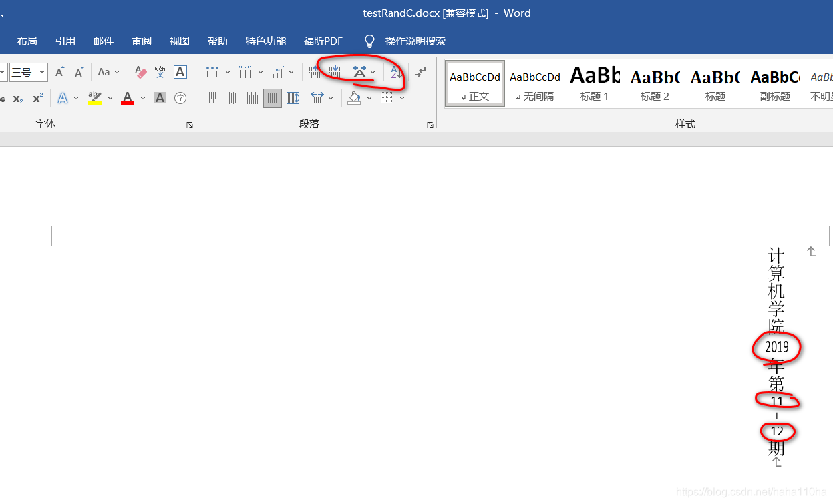Click the line and paragraph spacing icon

click(x=317, y=98)
